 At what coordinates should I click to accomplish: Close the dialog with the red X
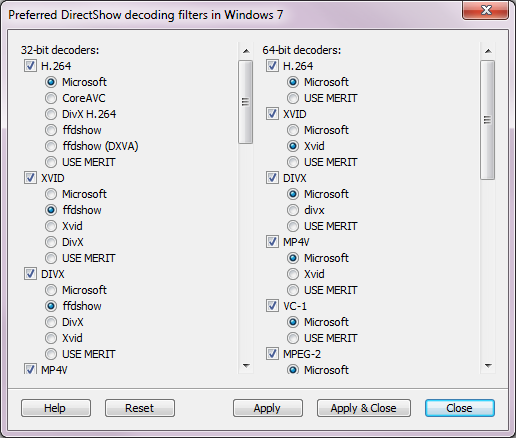click(x=485, y=10)
